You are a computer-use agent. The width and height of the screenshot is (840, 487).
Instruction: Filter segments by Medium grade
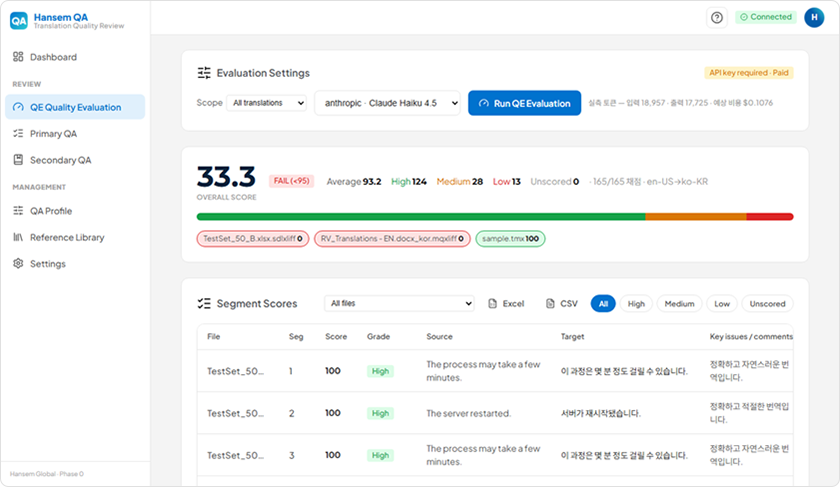tap(679, 304)
